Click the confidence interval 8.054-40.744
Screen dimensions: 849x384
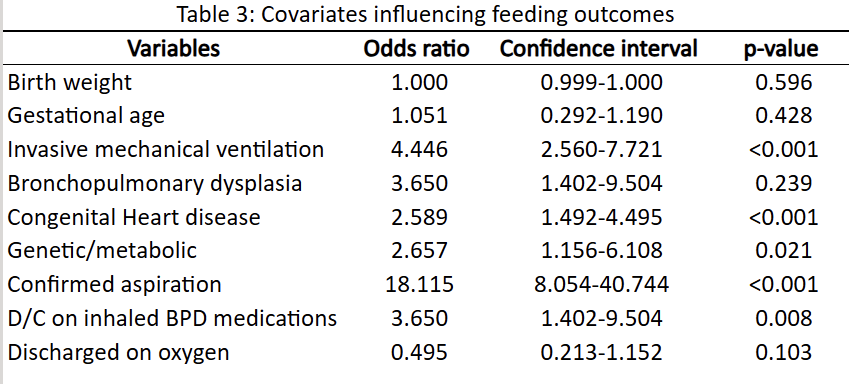click(x=601, y=284)
